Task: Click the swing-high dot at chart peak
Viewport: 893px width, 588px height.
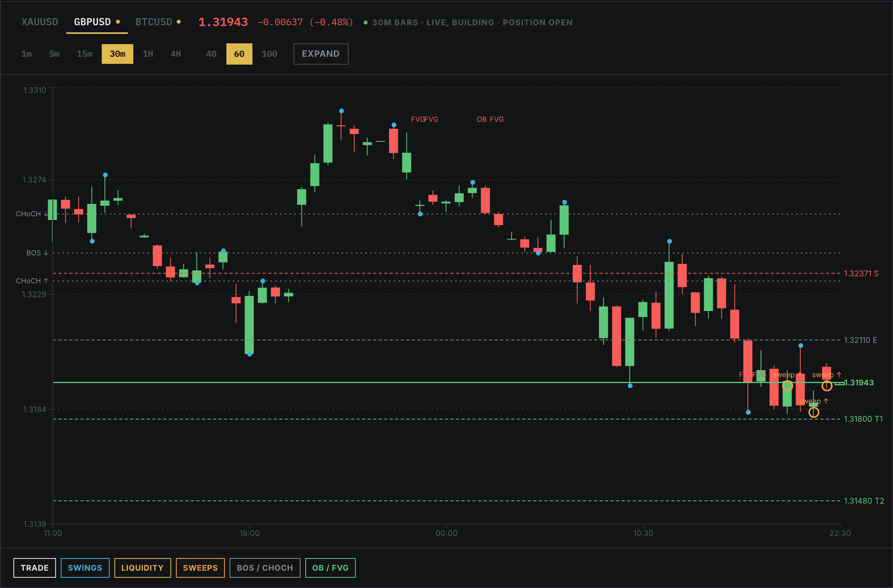Action: (x=342, y=111)
